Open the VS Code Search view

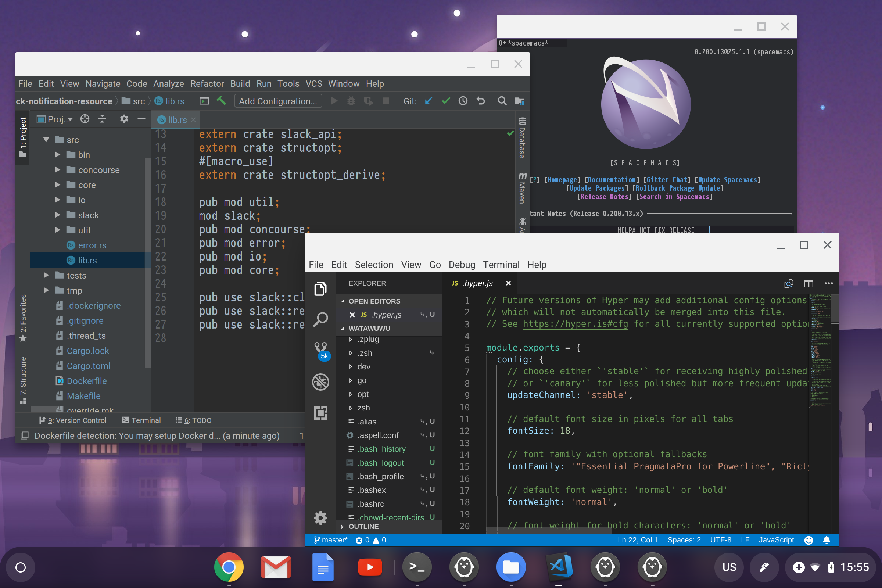pos(320,319)
